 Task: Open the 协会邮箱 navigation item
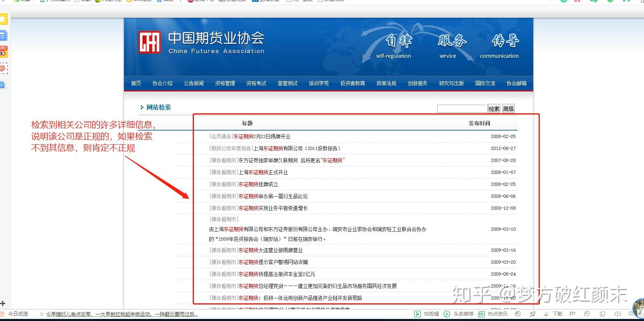coord(516,83)
